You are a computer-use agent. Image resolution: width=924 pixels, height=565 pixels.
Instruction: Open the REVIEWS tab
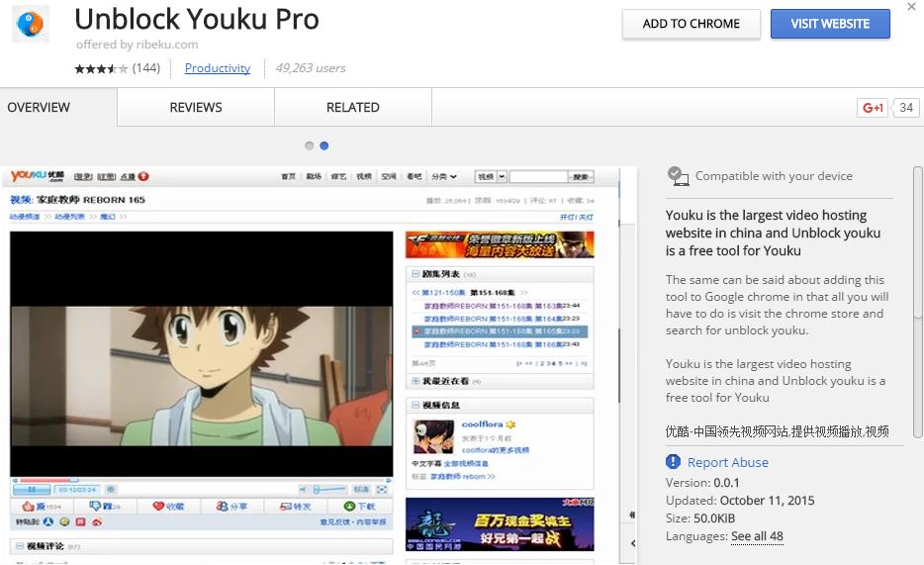pyautogui.click(x=196, y=107)
